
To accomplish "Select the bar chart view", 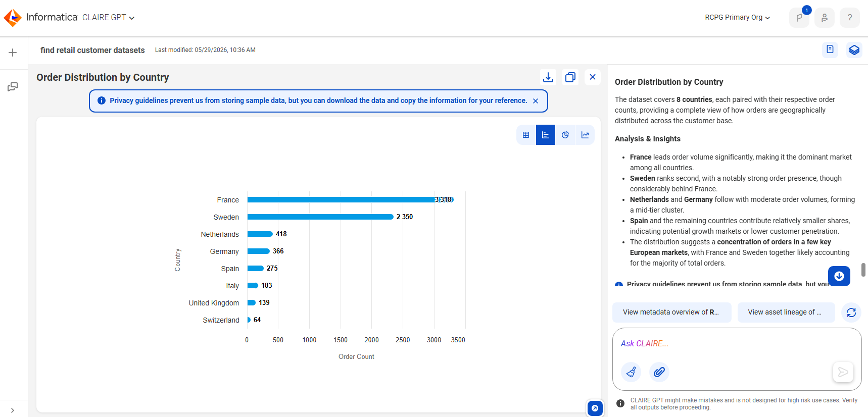I will (546, 135).
